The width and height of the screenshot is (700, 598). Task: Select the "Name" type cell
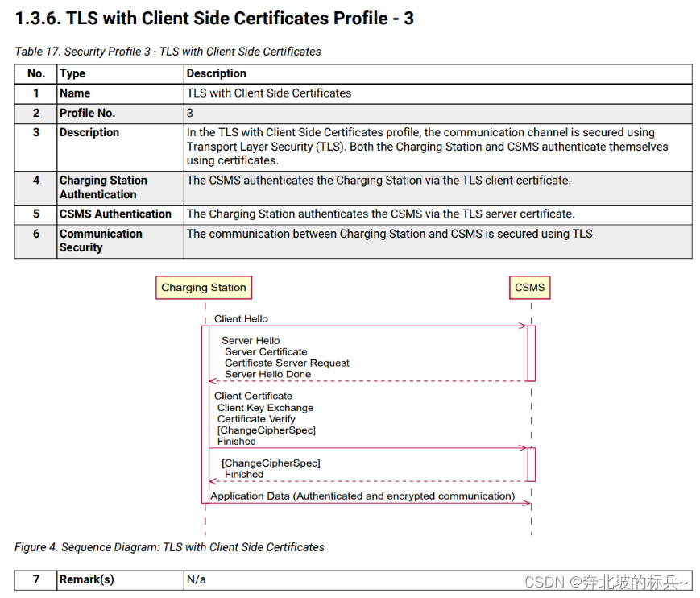coord(121,93)
